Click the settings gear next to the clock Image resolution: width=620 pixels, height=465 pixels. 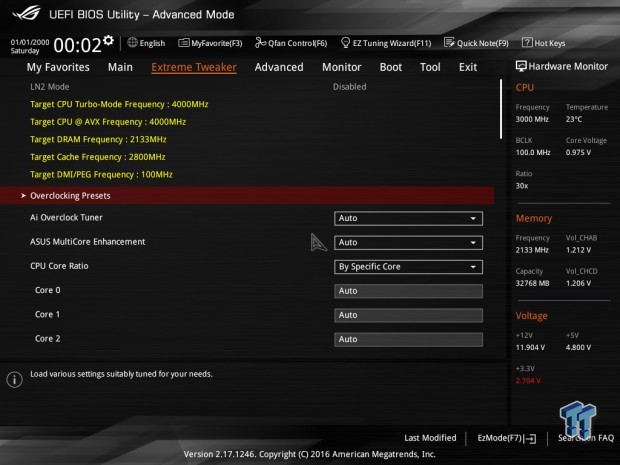[108, 40]
